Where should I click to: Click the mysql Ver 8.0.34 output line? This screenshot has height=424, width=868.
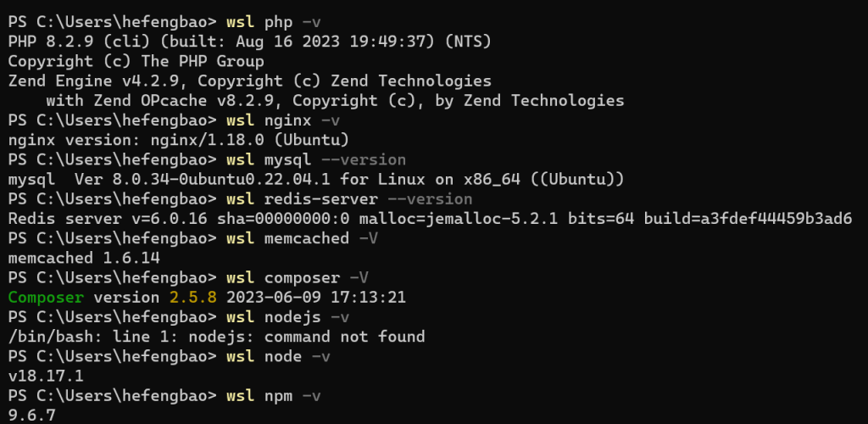point(315,180)
